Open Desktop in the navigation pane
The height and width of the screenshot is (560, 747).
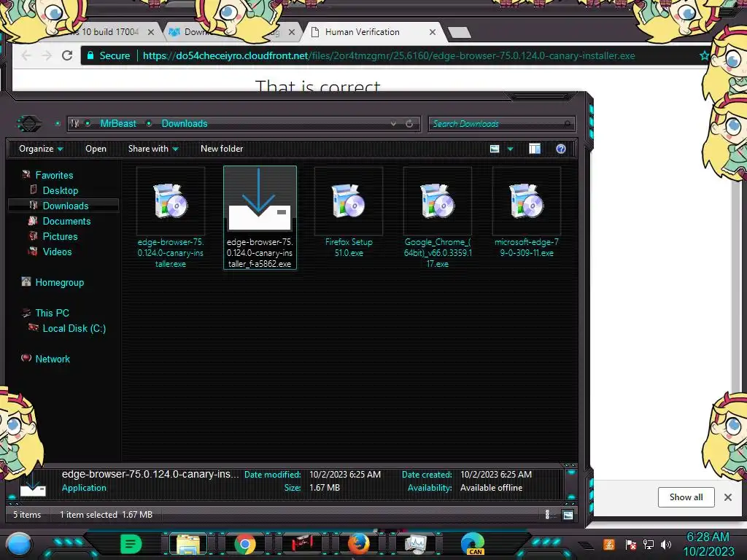60,190
